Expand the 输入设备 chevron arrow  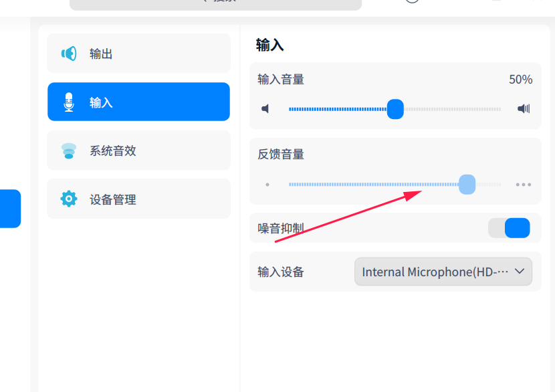522,272
